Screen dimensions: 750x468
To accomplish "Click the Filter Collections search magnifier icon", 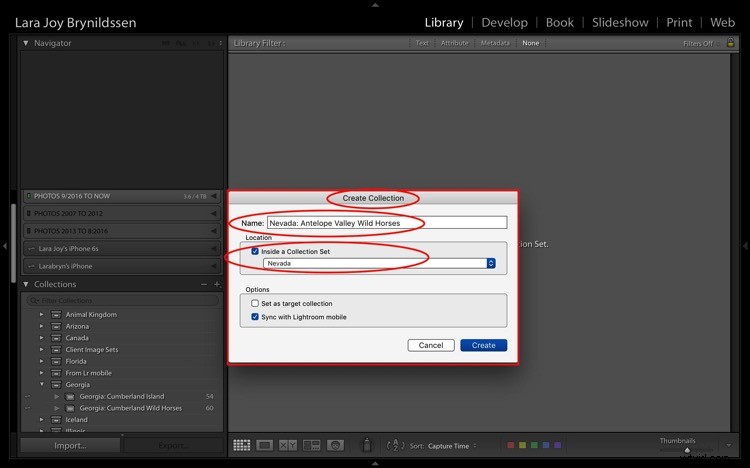I will click(34, 301).
